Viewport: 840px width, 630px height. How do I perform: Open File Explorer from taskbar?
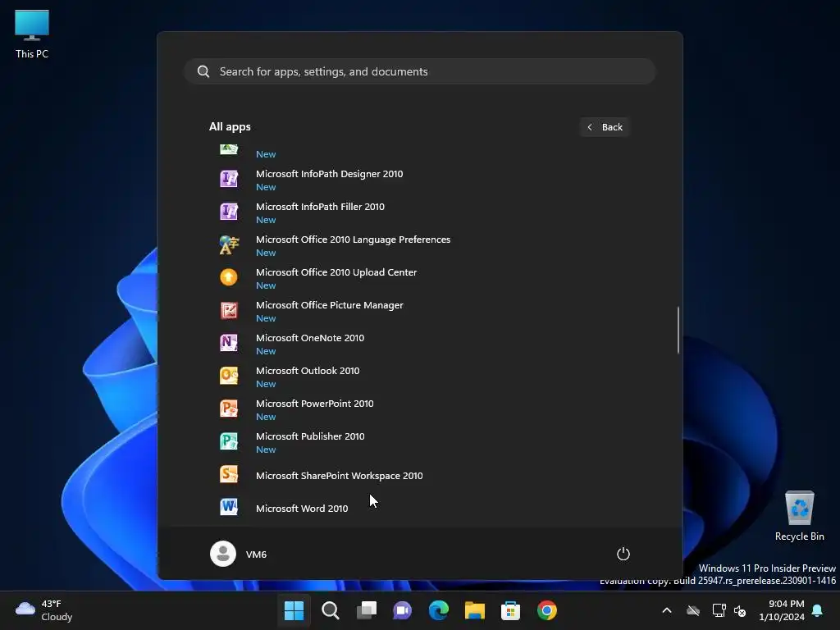[x=475, y=610]
